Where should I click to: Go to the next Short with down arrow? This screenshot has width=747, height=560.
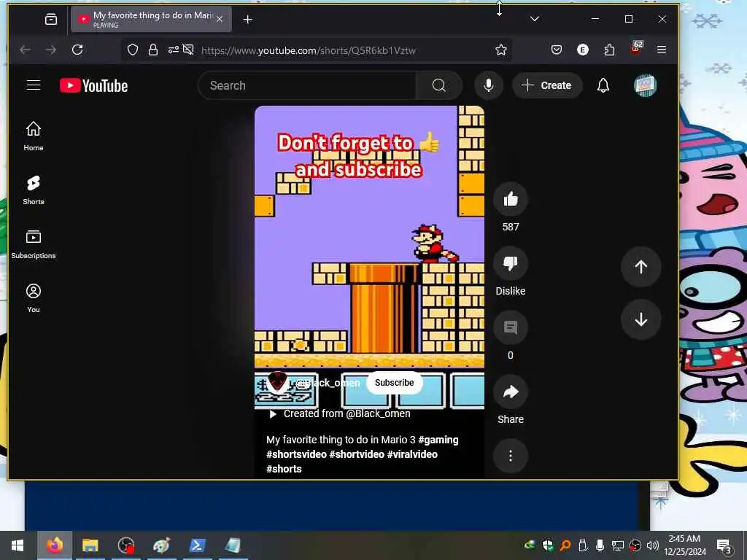[640, 319]
